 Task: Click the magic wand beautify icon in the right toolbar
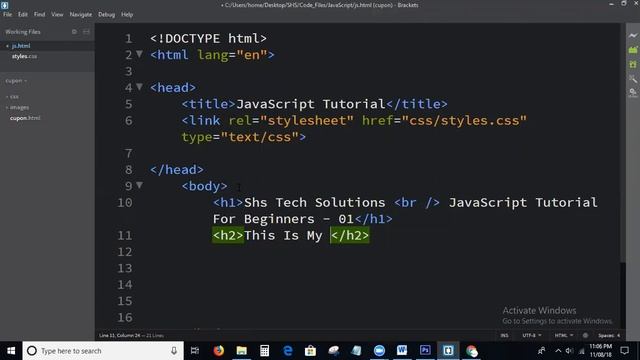pos(633,78)
